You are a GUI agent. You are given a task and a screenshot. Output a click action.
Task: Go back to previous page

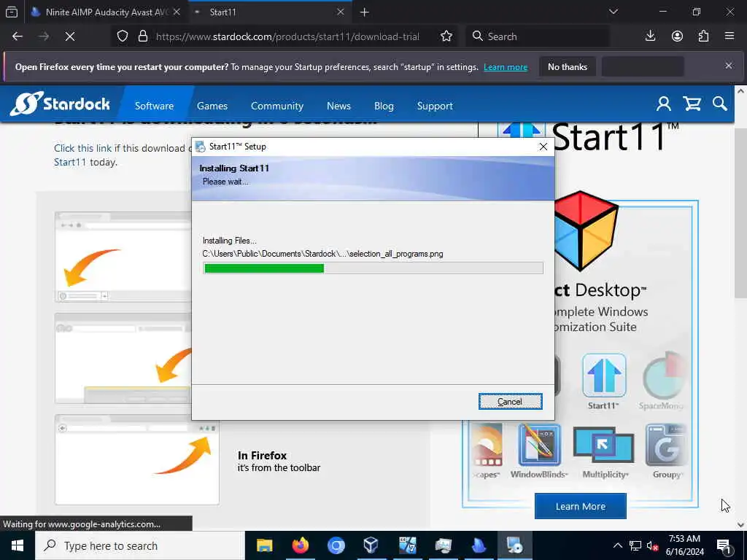tap(18, 36)
